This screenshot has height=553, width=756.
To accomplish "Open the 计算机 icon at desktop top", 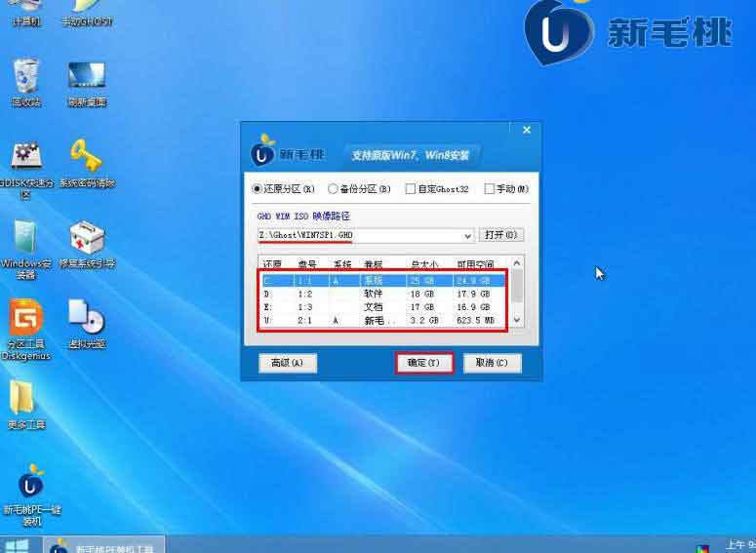I will [26, 13].
